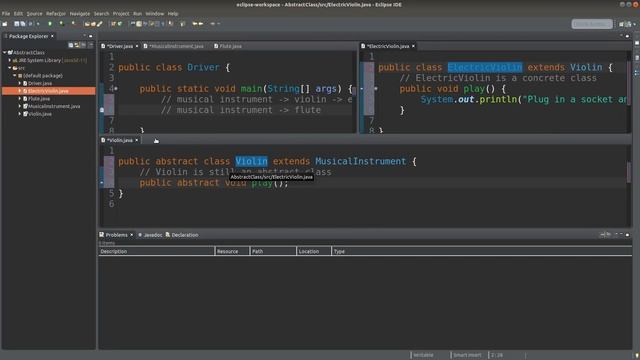
Task: Sort Problems by Type column header
Action: pos(482,251)
